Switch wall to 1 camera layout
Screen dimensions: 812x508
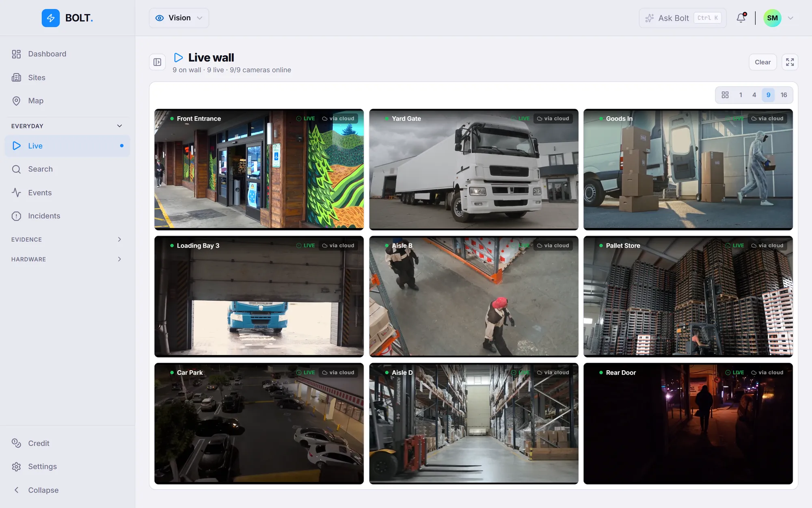(741, 95)
